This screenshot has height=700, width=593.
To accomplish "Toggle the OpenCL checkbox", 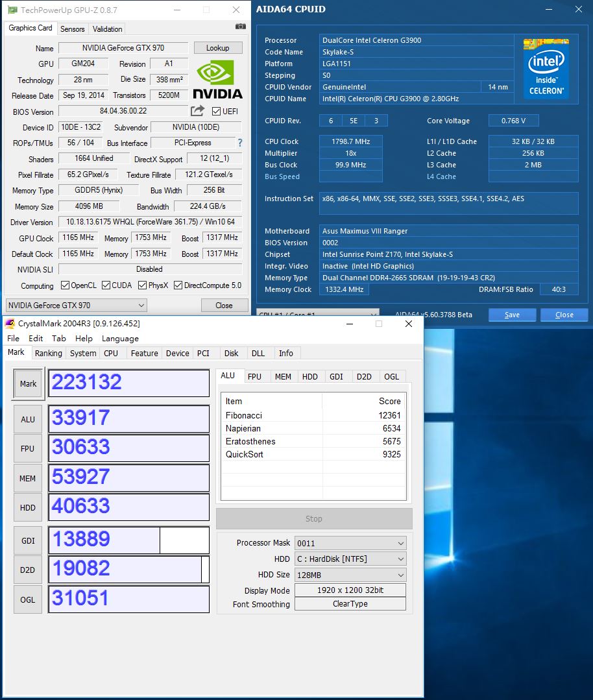I will [65, 285].
